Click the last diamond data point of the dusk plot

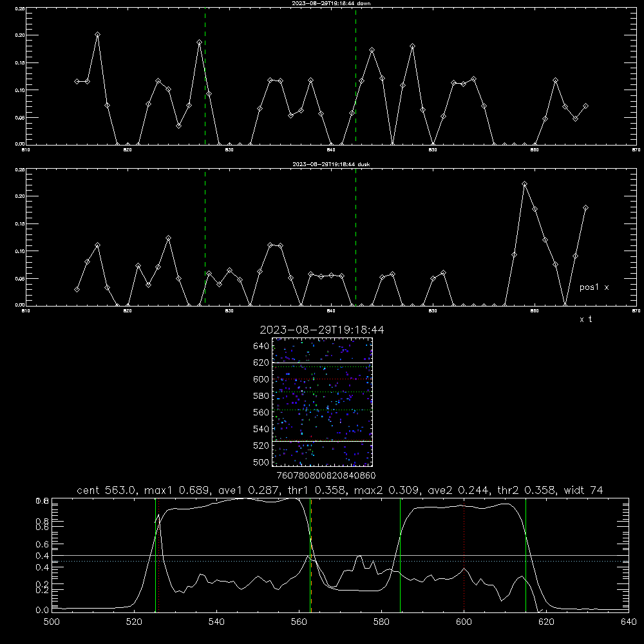[x=585, y=208]
